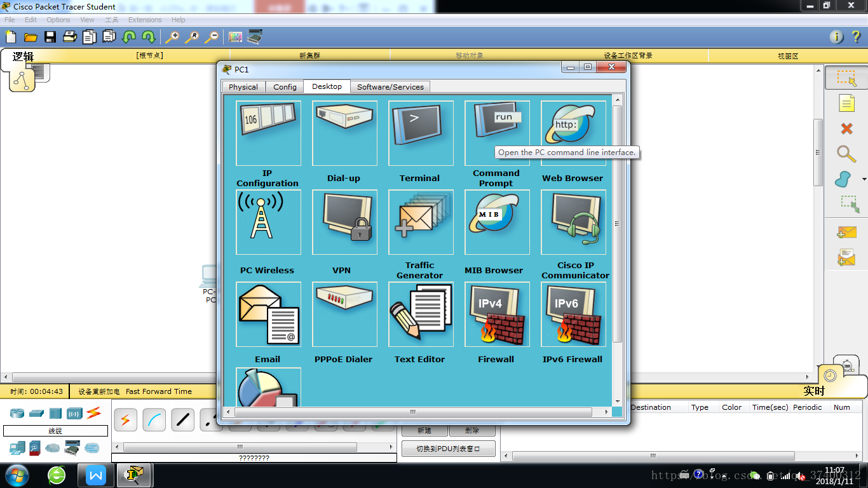Select the Place Note tool
The height and width of the screenshot is (488, 868).
point(846,103)
